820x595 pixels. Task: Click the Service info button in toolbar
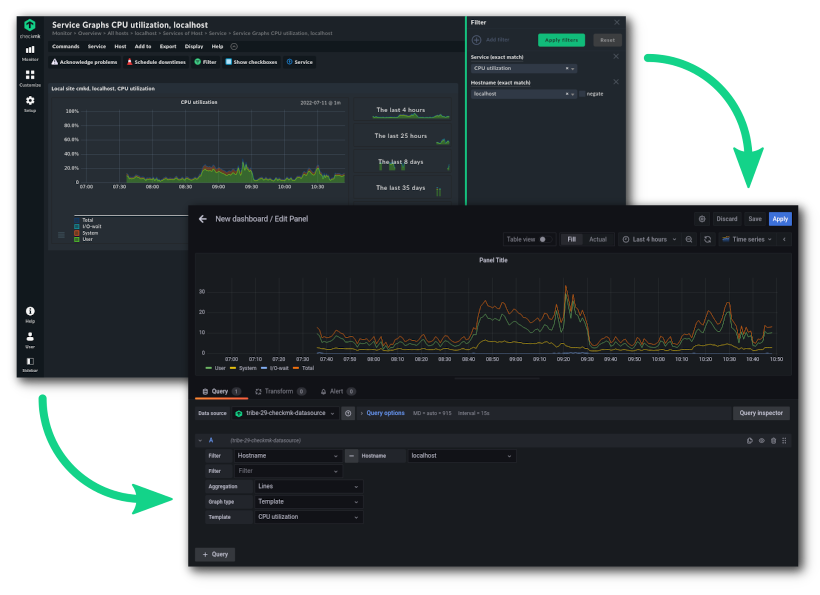300,62
